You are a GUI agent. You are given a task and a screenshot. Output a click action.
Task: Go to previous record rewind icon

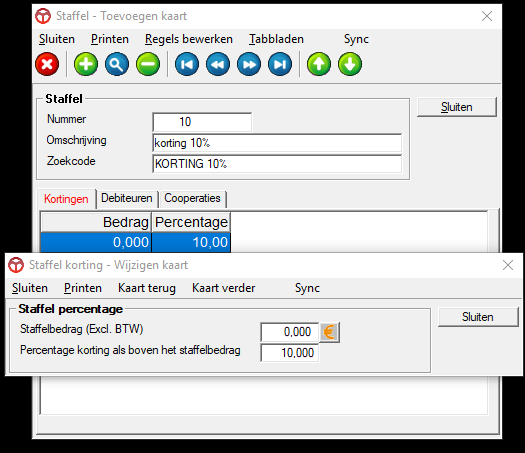pyautogui.click(x=218, y=64)
